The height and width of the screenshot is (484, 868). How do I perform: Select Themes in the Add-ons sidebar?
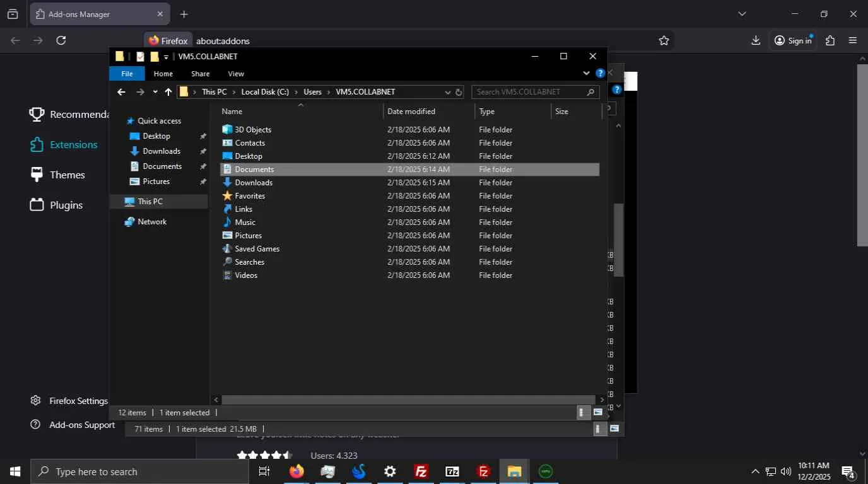(57, 175)
